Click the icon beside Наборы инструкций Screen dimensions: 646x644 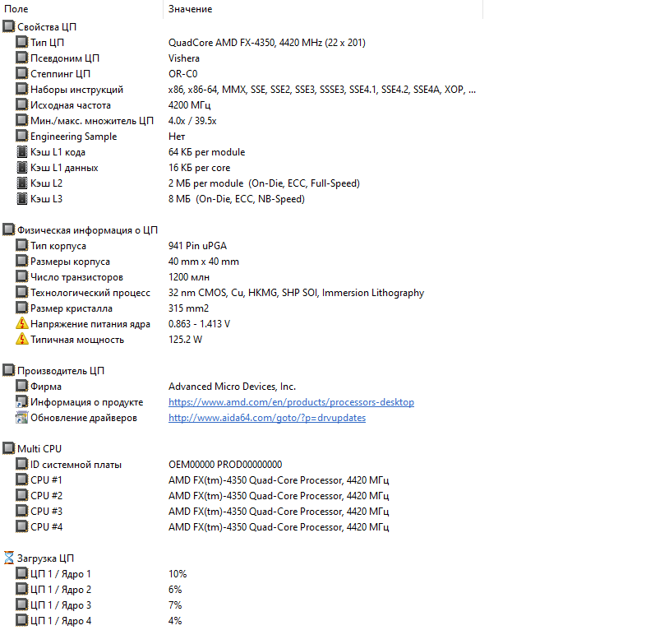pos(22,89)
